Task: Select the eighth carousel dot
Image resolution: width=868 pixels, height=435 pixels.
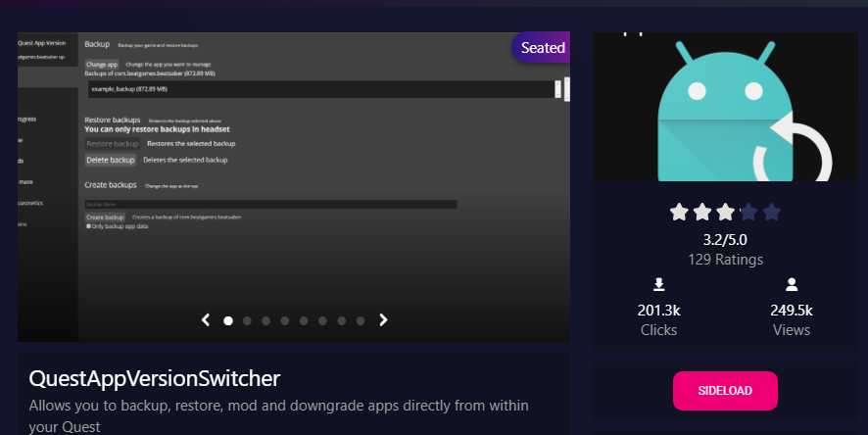Action: 361,320
